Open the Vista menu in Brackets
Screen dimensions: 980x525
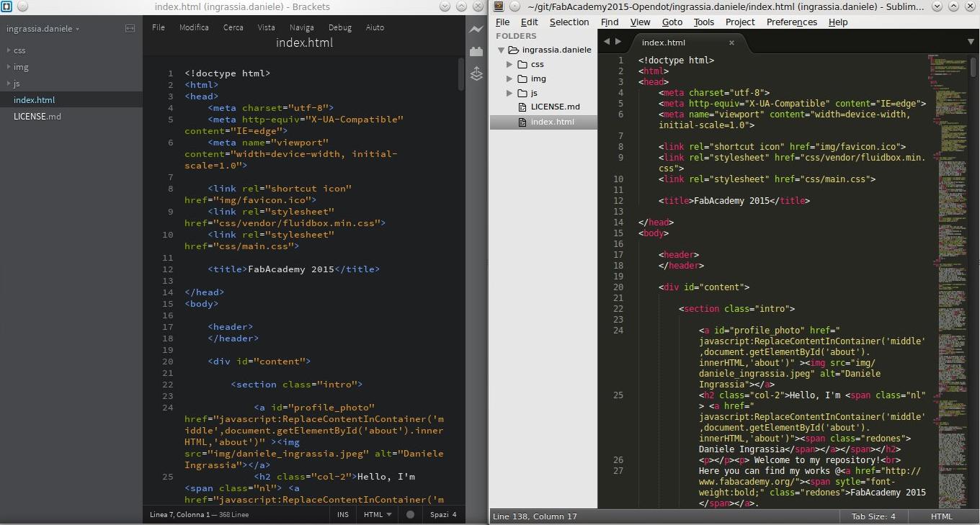[266, 27]
